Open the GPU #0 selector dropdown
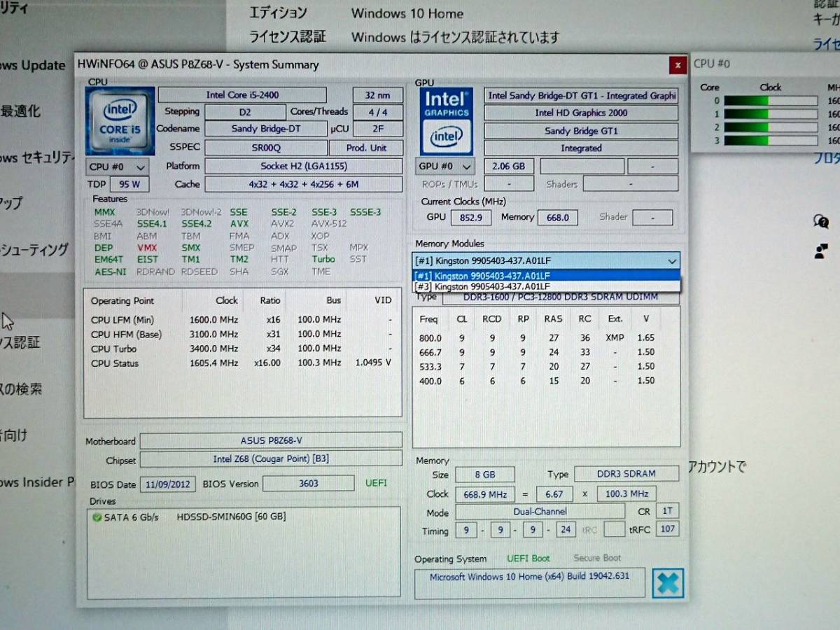The width and height of the screenshot is (840, 630). click(445, 167)
